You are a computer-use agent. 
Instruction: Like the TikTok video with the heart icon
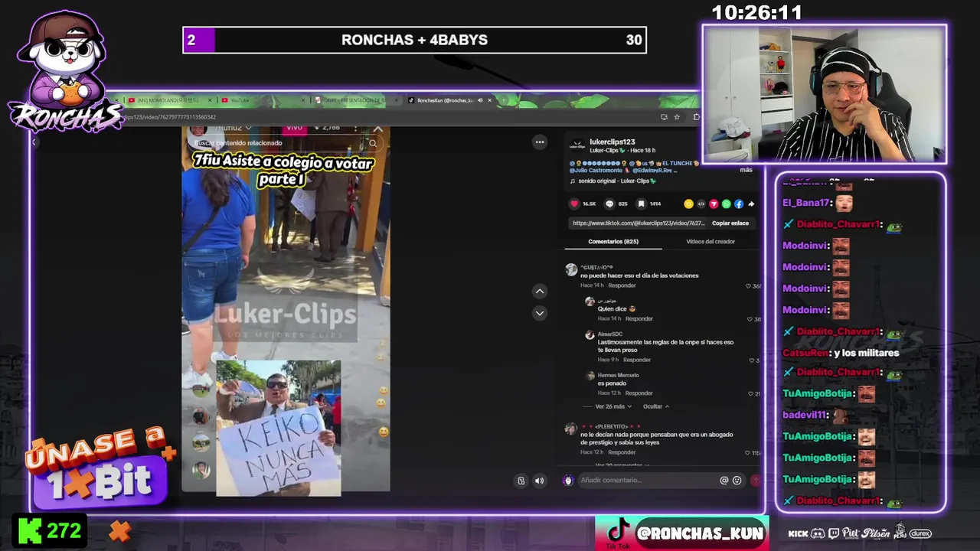pos(574,204)
